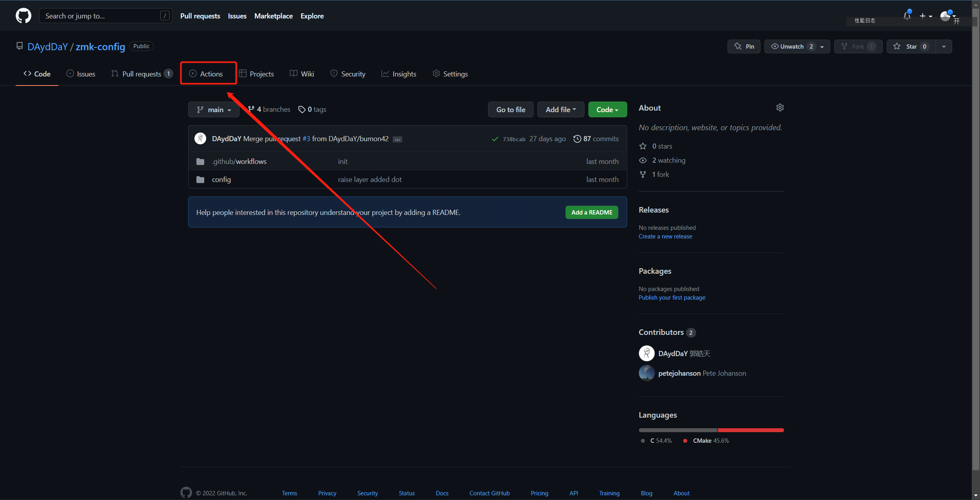This screenshot has height=500, width=980.
Task: Expand the commit message ellipsis button
Action: pyautogui.click(x=397, y=139)
